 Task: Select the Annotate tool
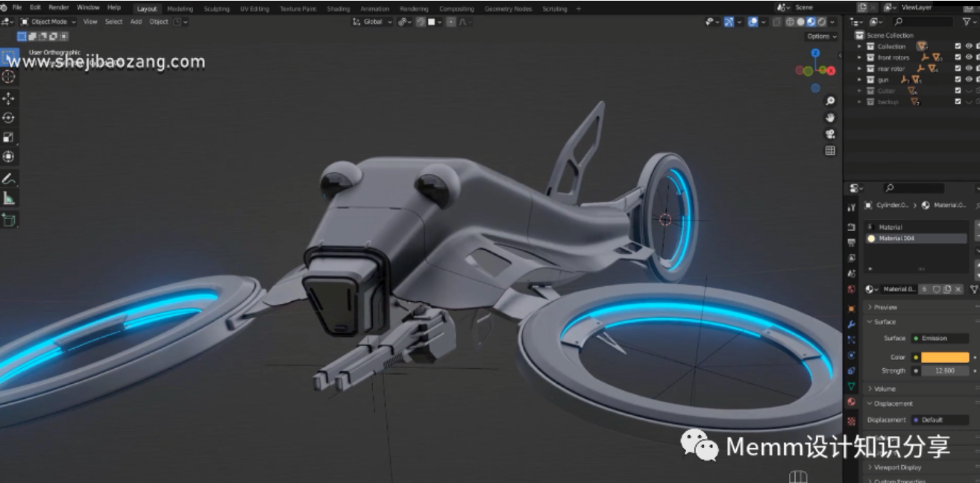pyautogui.click(x=8, y=179)
